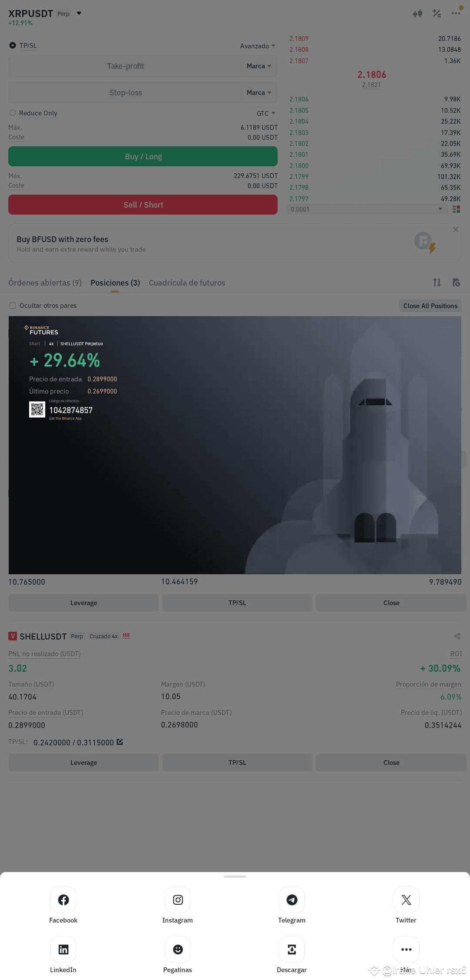
Task: Change order book layout icon
Action: tap(456, 209)
